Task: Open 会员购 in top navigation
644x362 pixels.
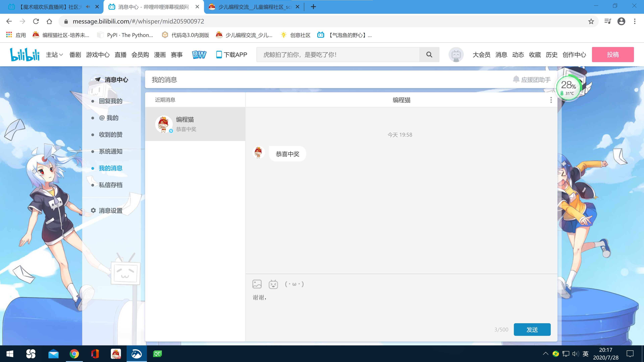Action: 140,55
